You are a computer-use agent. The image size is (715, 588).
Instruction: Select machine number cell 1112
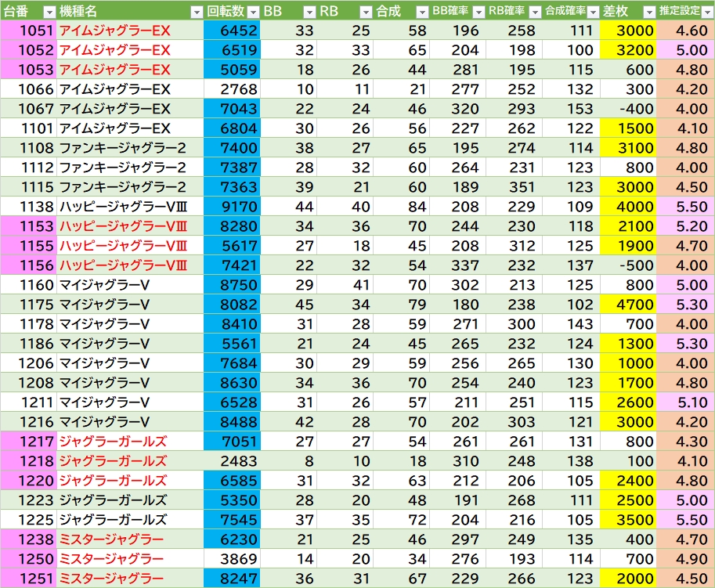tap(28, 168)
